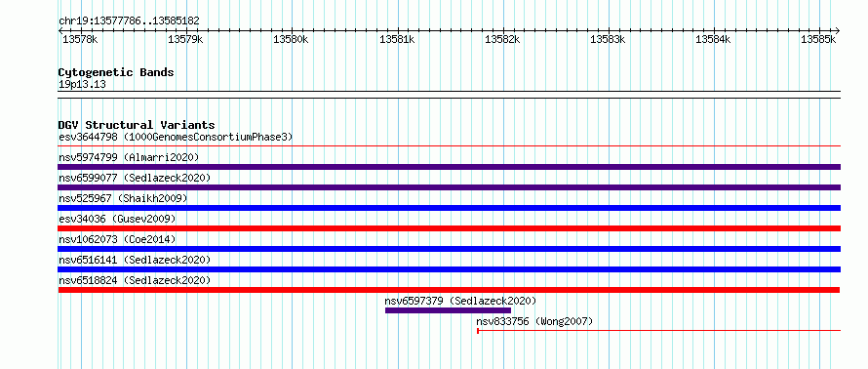Click the nsv525967 blue variant bar
The width and height of the screenshot is (868, 369).
tap(449, 208)
